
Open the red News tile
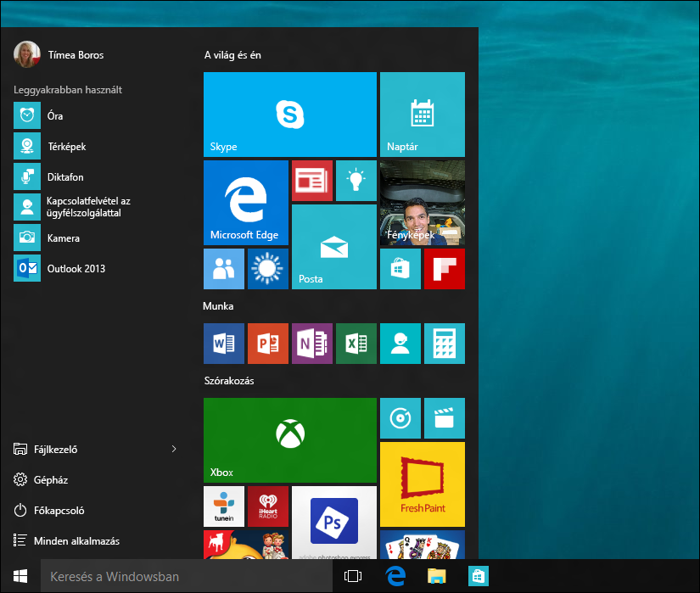pos(312,181)
